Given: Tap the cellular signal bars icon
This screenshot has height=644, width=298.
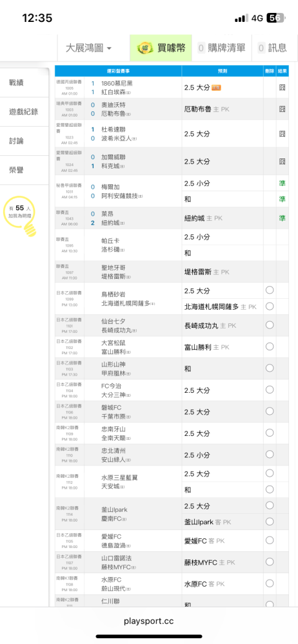Looking at the screenshot, I should click(x=241, y=18).
